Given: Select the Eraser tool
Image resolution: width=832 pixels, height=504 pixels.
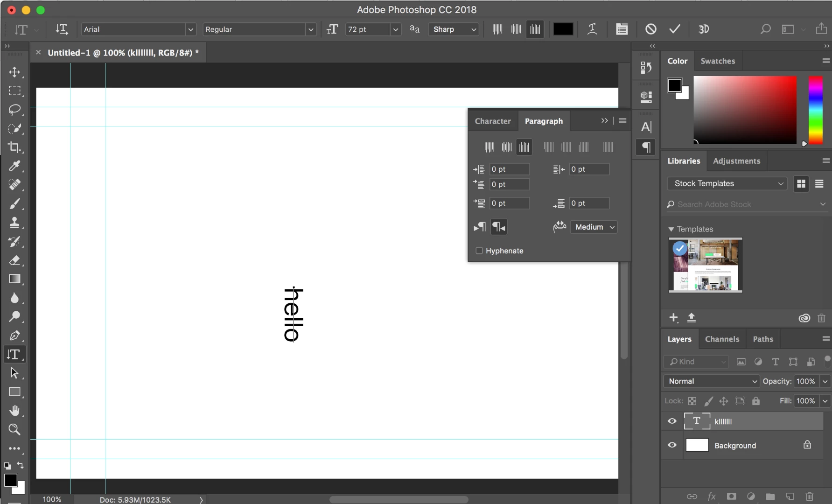Looking at the screenshot, I should [x=14, y=260].
